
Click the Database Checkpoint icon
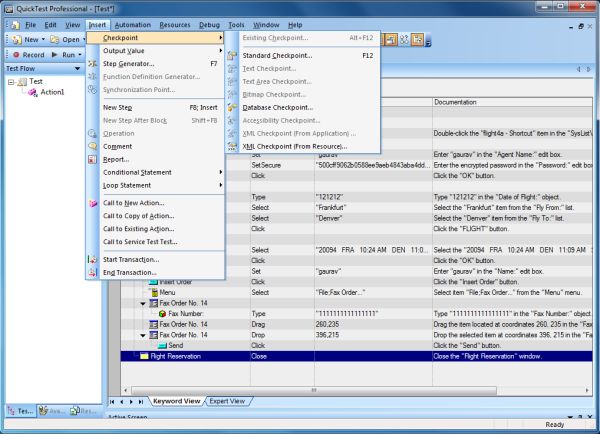pyautogui.click(x=232, y=108)
